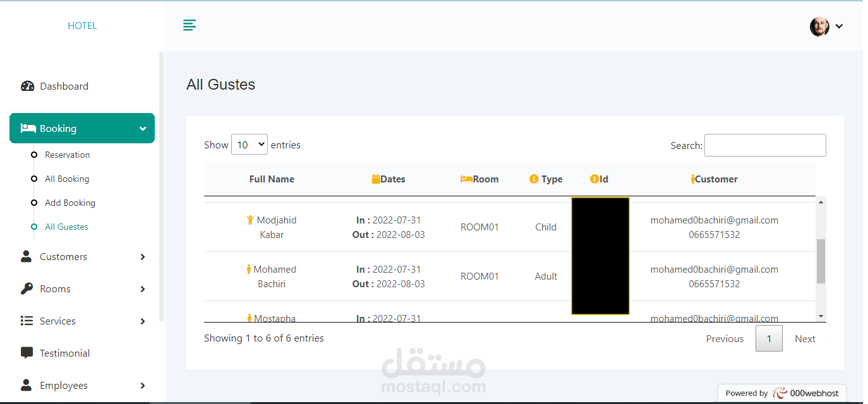Go to the Next page
The height and width of the screenshot is (404, 868).
[x=805, y=339]
